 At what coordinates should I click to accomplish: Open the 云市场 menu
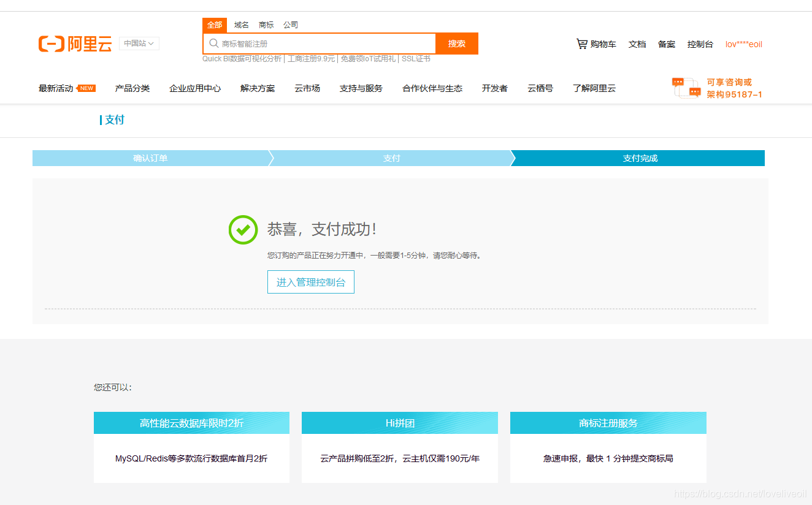point(307,88)
